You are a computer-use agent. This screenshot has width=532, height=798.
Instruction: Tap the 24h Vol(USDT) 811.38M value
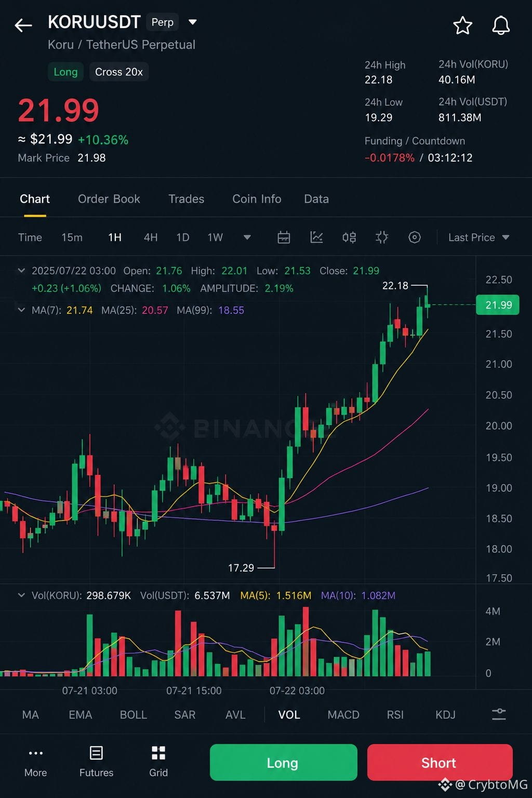click(460, 117)
